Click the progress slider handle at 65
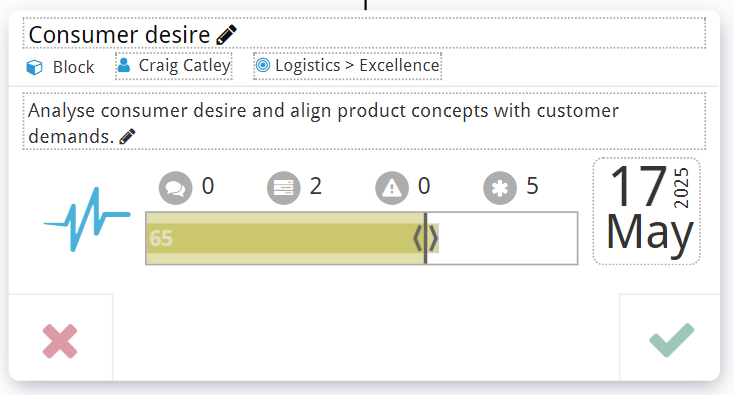Viewport: 734px width, 395px height. pos(426,238)
